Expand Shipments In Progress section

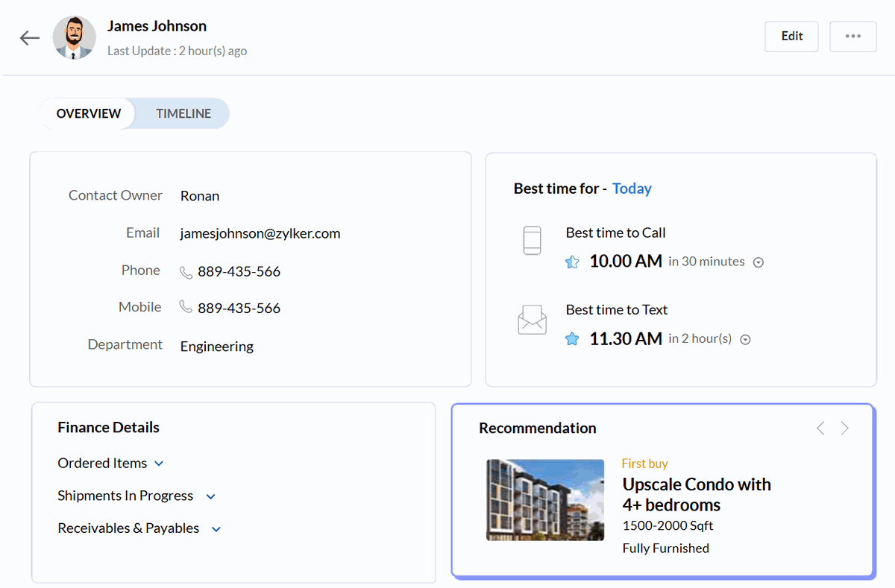pos(210,496)
